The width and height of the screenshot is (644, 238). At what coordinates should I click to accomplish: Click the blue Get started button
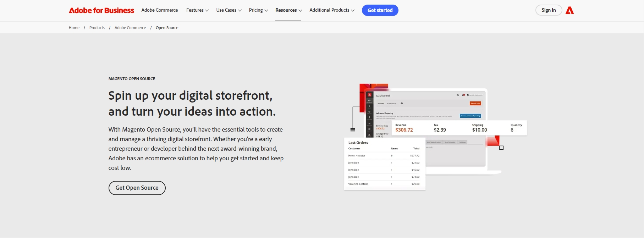tap(380, 10)
